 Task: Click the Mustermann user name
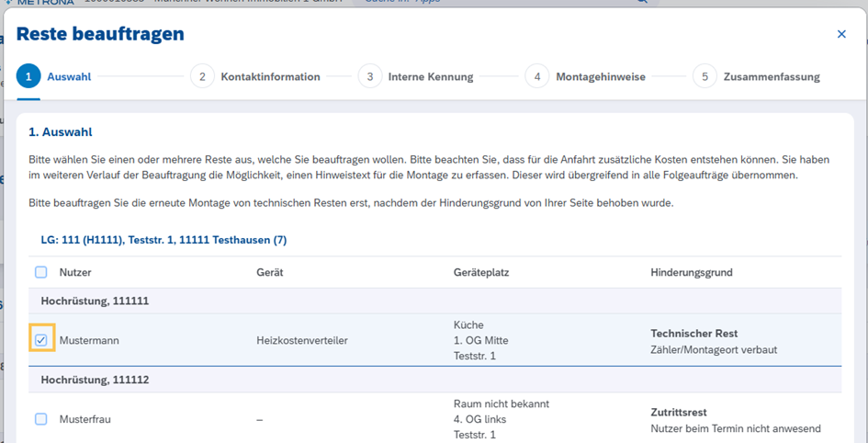click(x=89, y=341)
